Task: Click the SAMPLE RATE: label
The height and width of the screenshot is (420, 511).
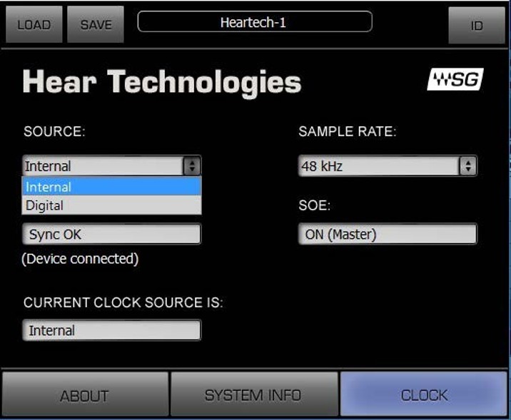Action: 348,131
